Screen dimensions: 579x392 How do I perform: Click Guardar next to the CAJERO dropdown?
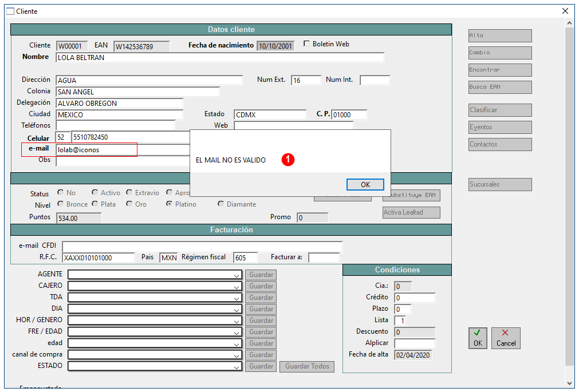261,287
